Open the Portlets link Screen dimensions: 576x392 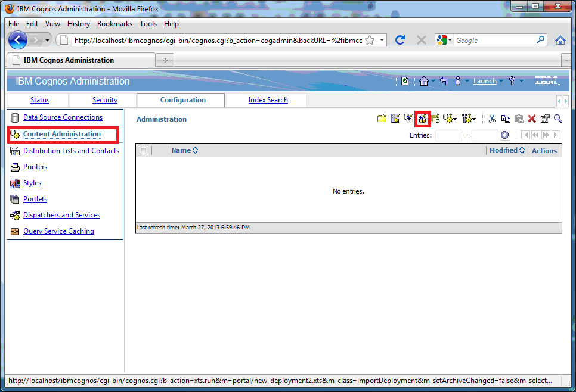(35, 199)
